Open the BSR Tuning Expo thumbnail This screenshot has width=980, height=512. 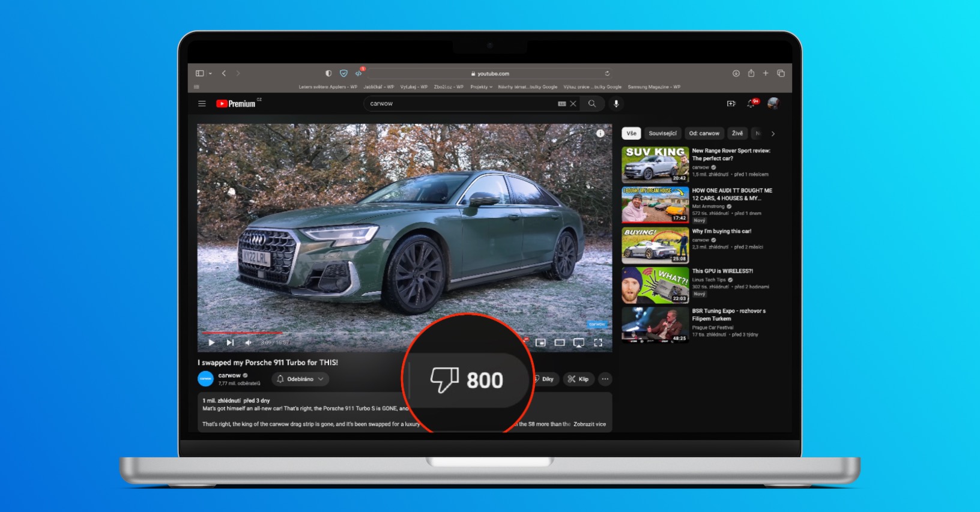point(655,325)
